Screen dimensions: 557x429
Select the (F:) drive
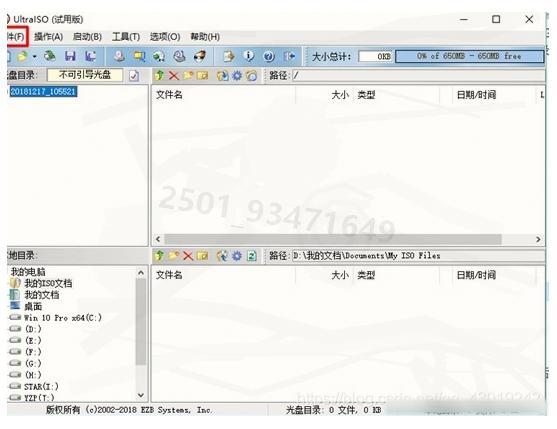click(33, 352)
